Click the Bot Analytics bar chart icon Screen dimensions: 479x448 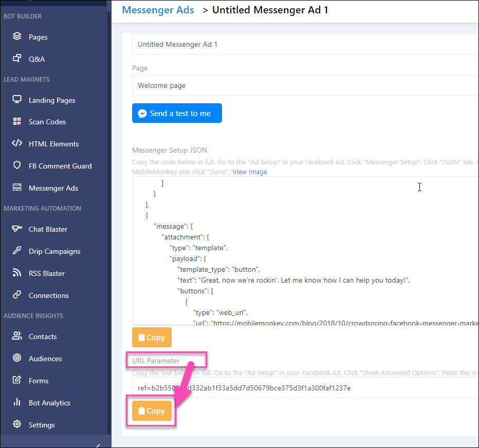pyautogui.click(x=17, y=402)
